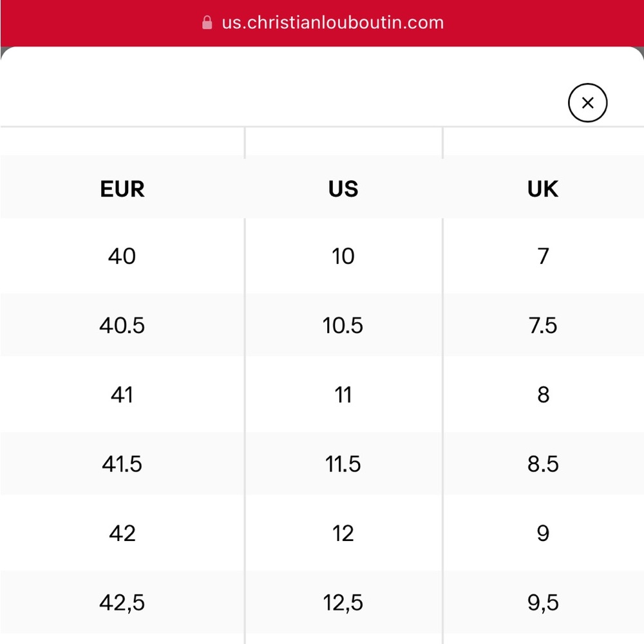Select US size 11.5
Screen dimensions: 644x644
[343, 464]
